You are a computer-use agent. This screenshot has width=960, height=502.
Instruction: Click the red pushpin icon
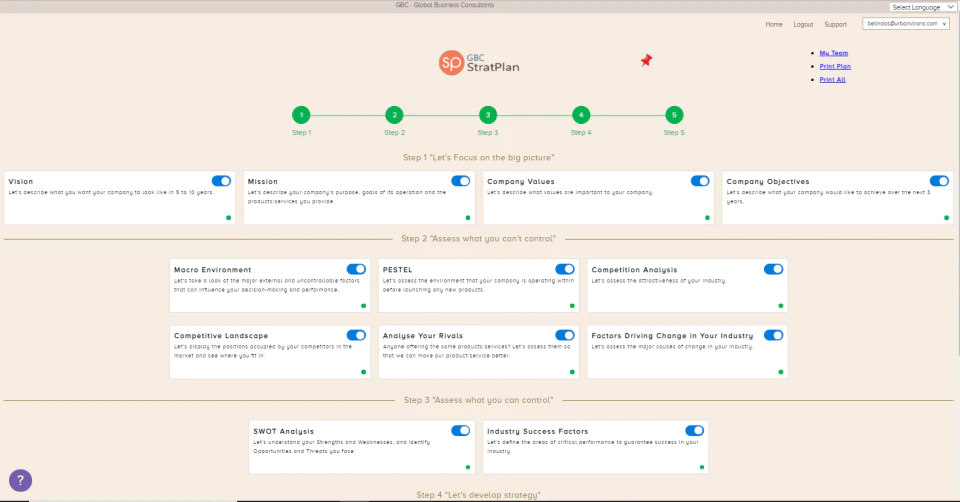pos(647,60)
